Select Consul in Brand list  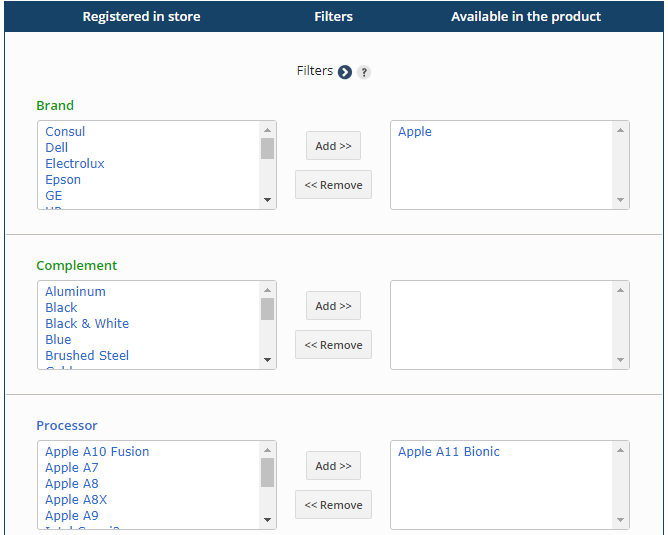click(x=65, y=132)
